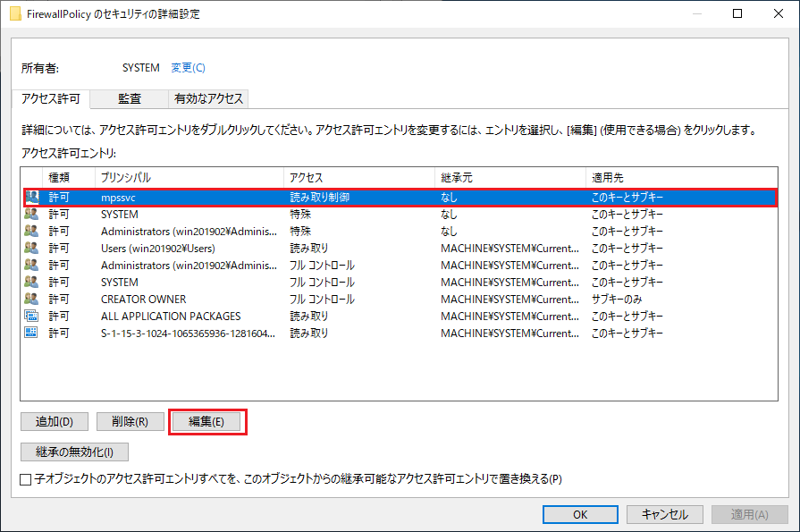Click the owner value "SYSTEM" beside 所有者
Screen dimensions: 800x532
tap(141, 68)
